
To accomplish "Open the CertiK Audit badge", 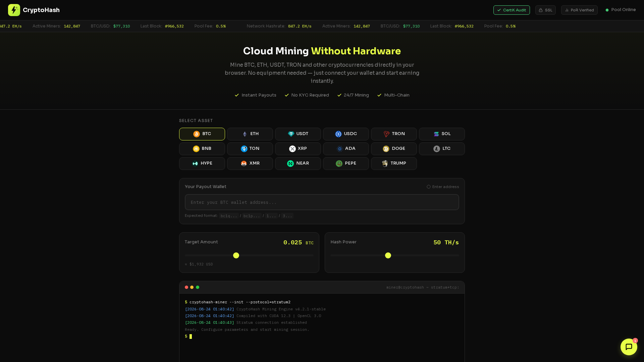I will coord(512,10).
